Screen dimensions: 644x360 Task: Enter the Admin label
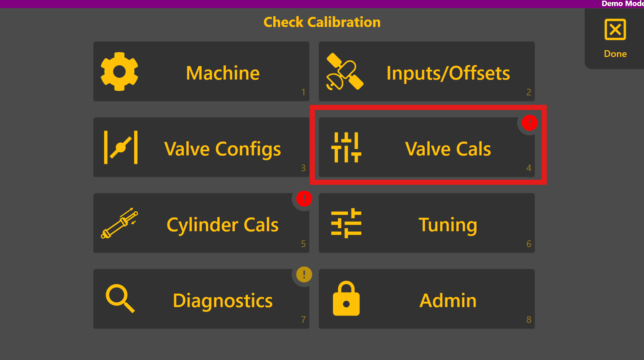(x=448, y=301)
